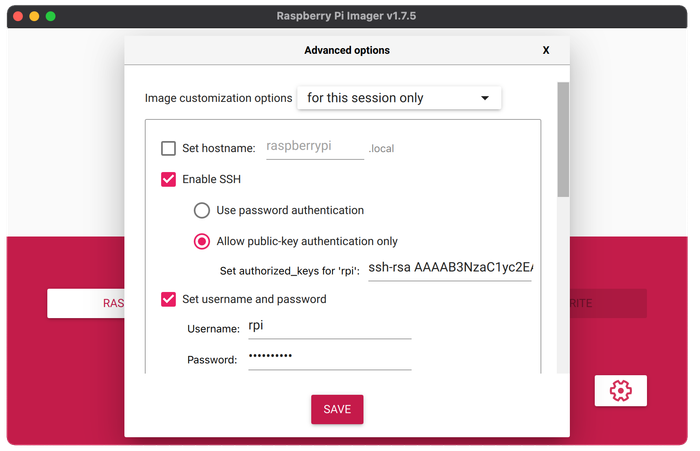Click the dialog vertical scrollbar
Viewport: 700px width, 451px height.
[562, 140]
